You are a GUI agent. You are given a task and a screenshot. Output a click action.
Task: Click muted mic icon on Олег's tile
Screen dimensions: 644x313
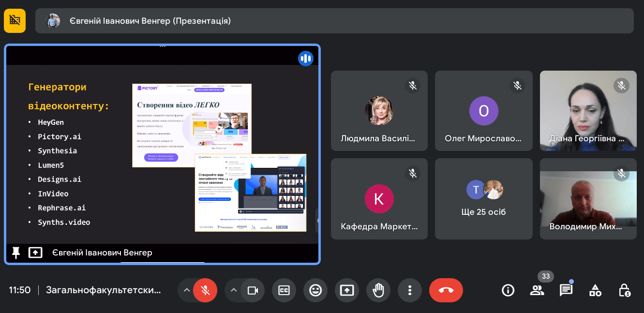(x=517, y=86)
